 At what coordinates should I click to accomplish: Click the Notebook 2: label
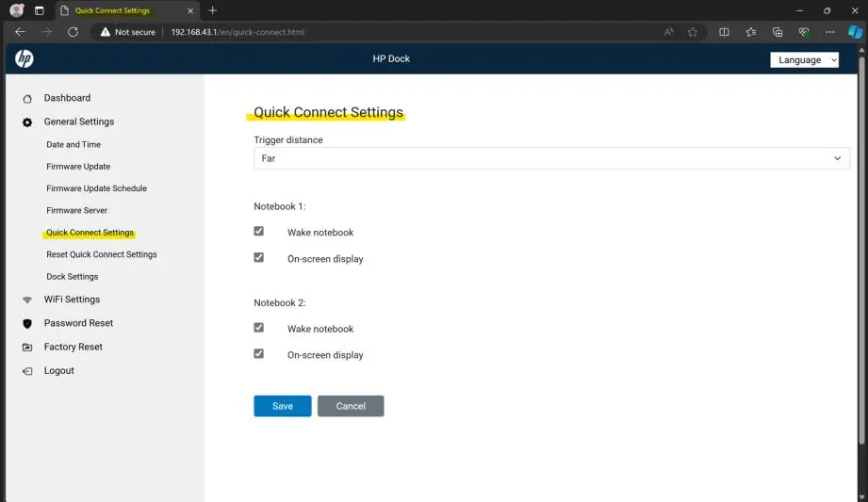point(280,302)
